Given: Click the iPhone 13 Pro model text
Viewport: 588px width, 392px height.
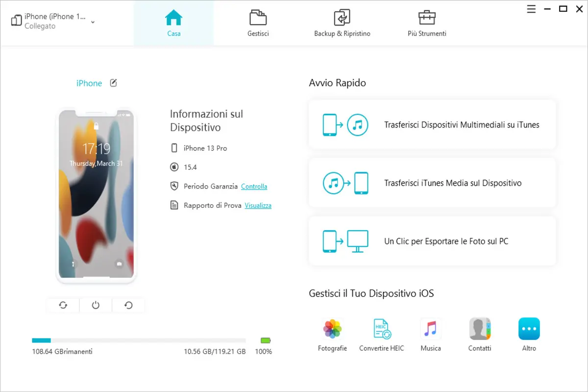Looking at the screenshot, I should (x=205, y=148).
